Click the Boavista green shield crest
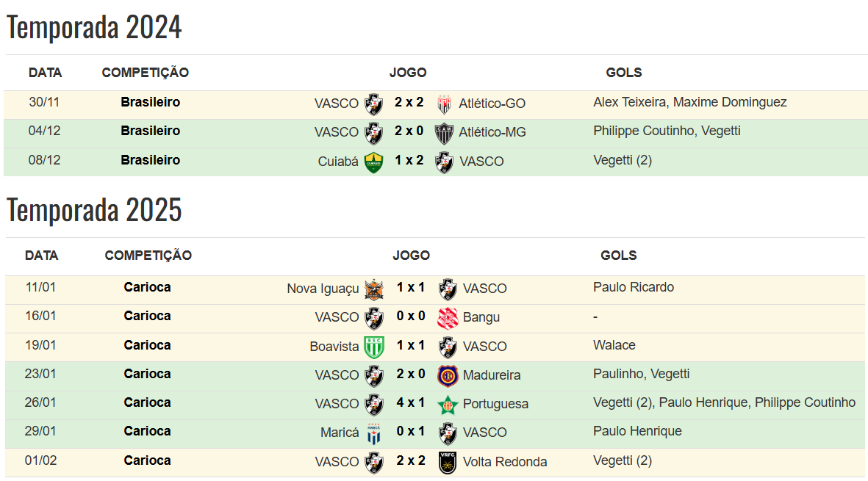 click(x=374, y=347)
